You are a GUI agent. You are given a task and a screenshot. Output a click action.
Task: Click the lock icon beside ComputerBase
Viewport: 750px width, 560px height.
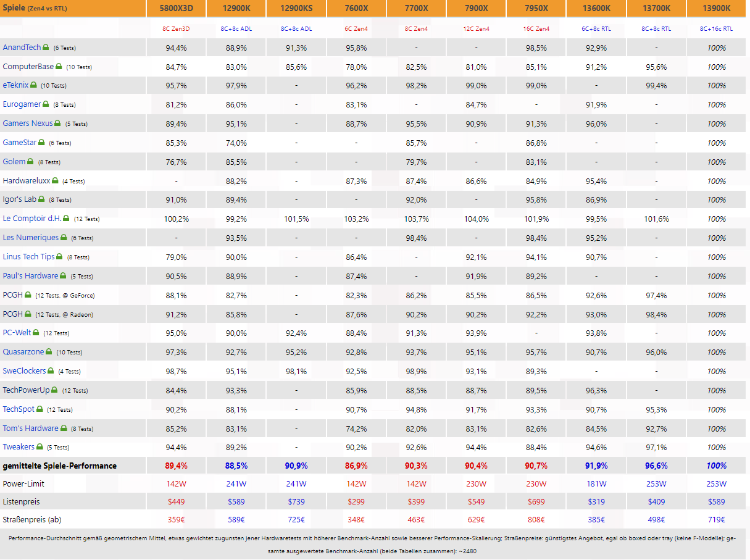coord(59,67)
